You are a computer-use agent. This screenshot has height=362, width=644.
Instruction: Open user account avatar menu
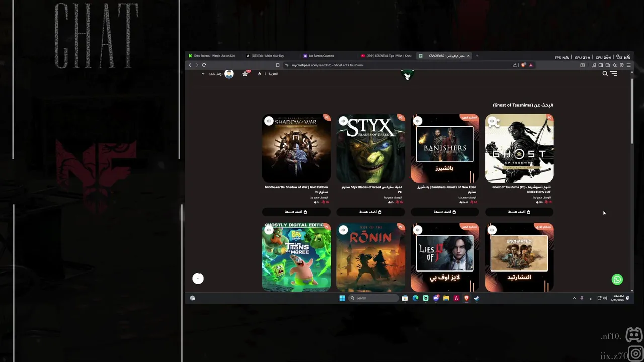tap(229, 74)
